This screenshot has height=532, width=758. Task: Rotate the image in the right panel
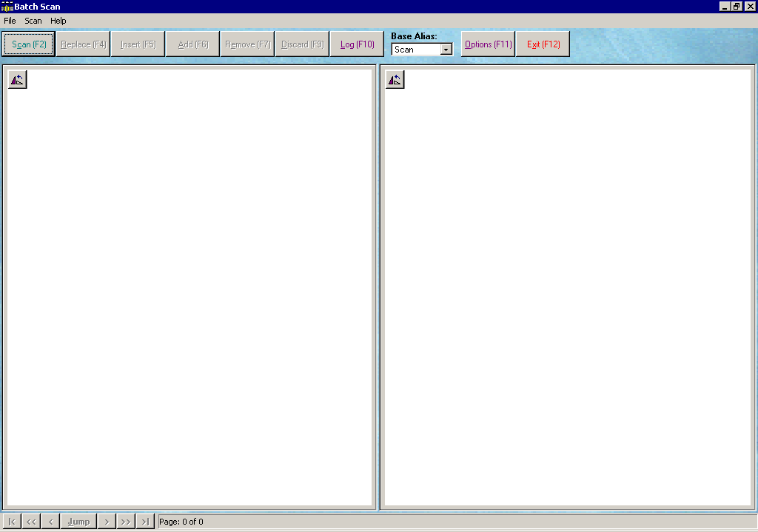click(395, 79)
